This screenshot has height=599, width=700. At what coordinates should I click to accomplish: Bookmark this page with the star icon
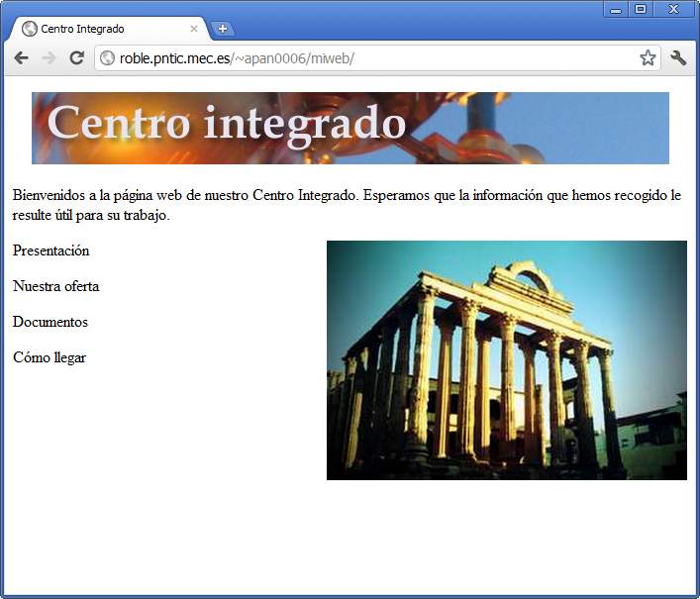point(648,58)
